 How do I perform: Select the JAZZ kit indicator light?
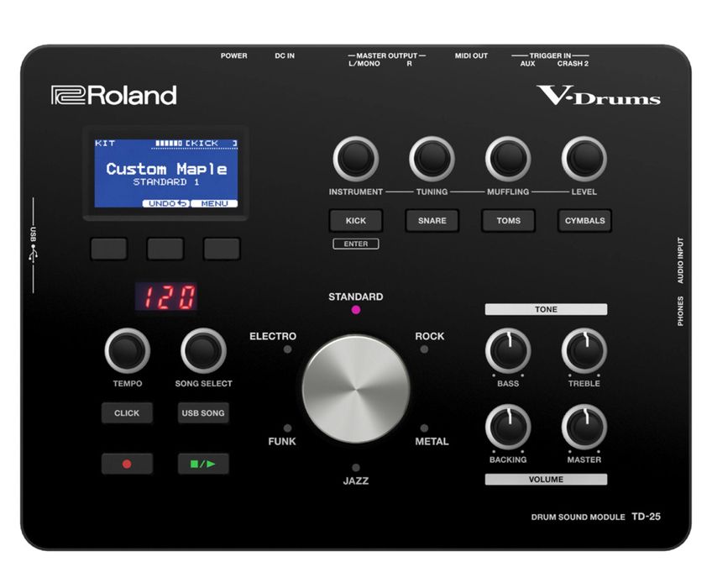[x=356, y=468]
